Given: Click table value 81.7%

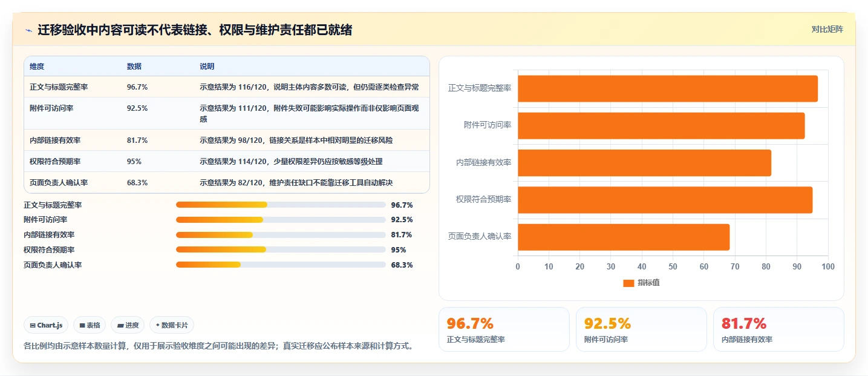Looking at the screenshot, I should click(x=137, y=140).
